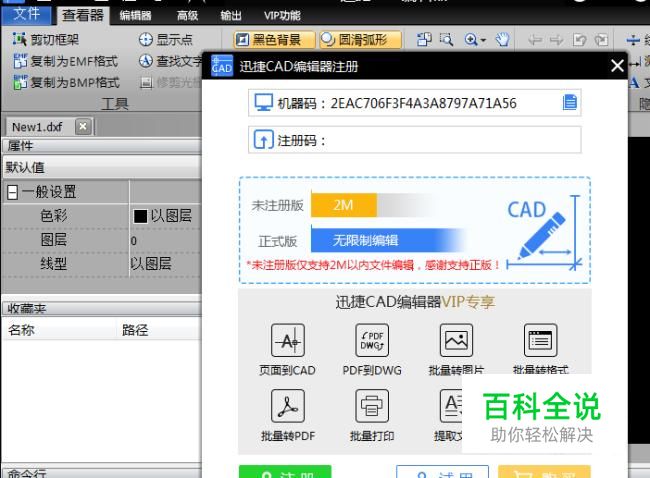The width and height of the screenshot is (650, 478).
Task: Open the VIP功能 tab
Action: (282, 16)
